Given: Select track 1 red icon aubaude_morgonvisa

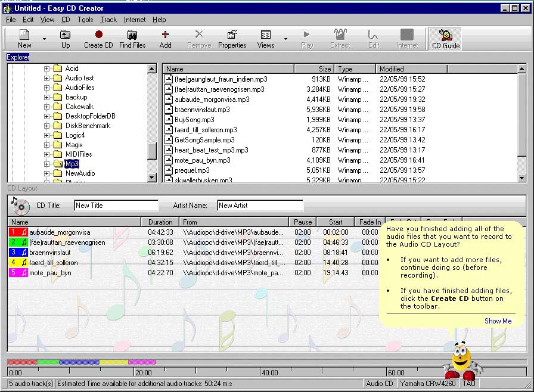Looking at the screenshot, I should [18, 232].
